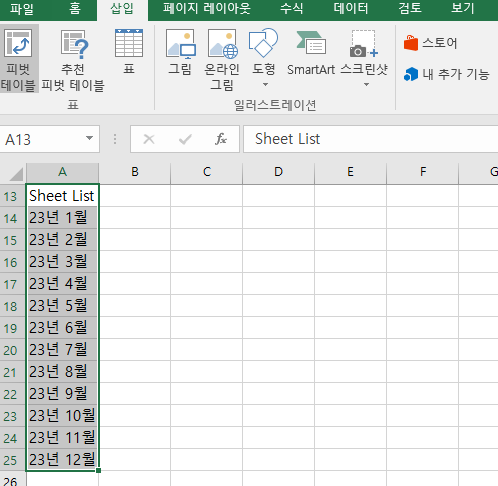The height and width of the screenshot is (486, 498).
Task: Select row 15 header
Action: coord(12,240)
